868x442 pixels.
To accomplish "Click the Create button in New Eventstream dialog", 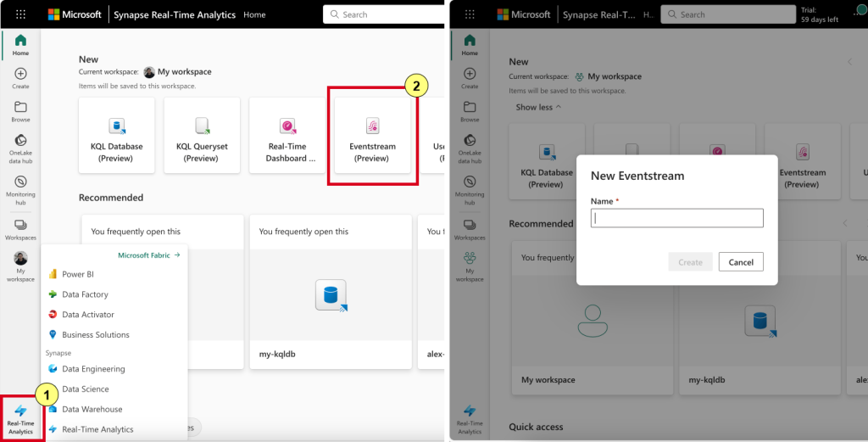I will (x=690, y=262).
